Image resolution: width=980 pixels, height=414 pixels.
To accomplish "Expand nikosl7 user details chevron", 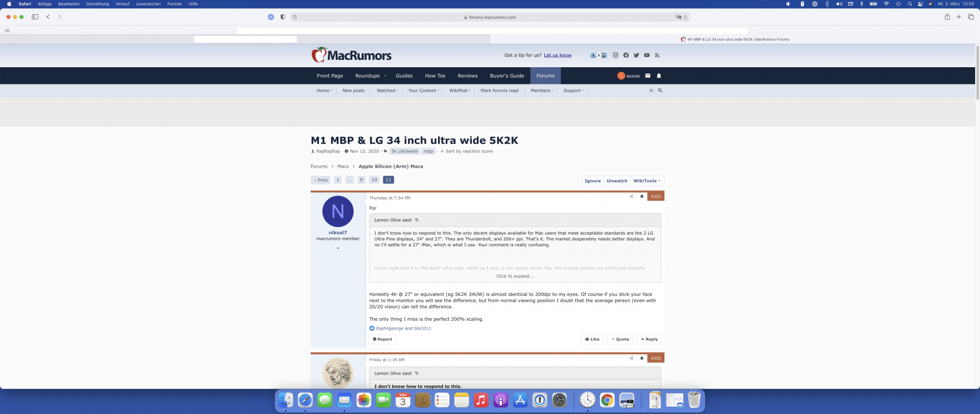I will coord(338,248).
